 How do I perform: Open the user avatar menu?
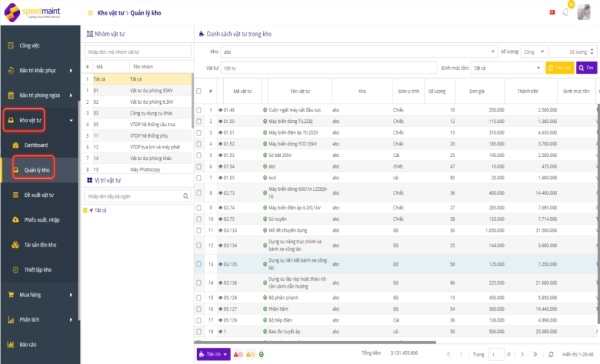tap(584, 12)
